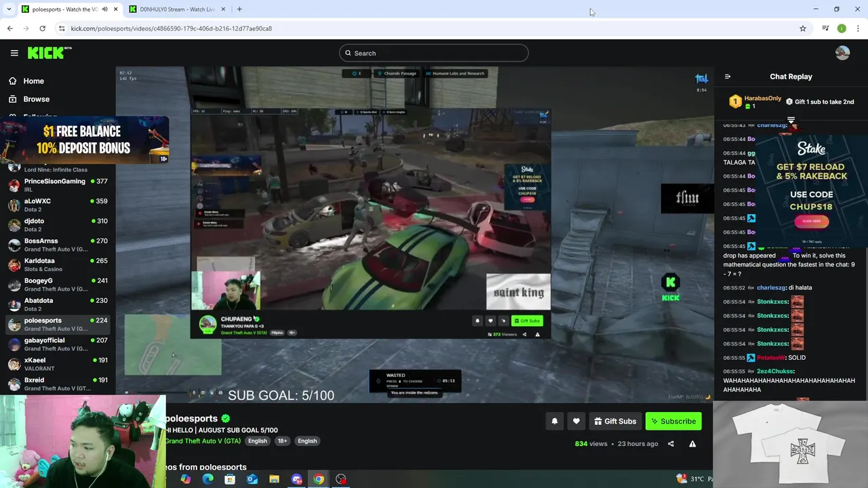The width and height of the screenshot is (868, 488).
Task: Click the first Stonkzxcs chat username
Action: [772, 302]
